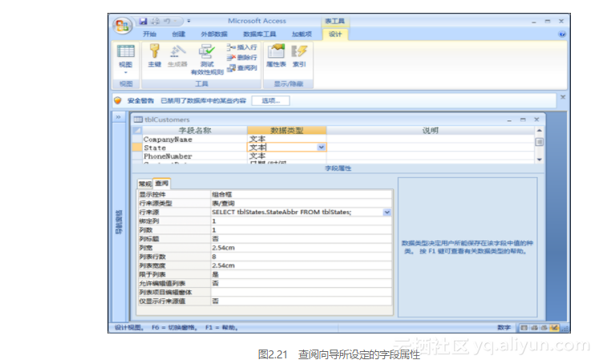Click the security warning shield icon
599x364 pixels.
118,100
